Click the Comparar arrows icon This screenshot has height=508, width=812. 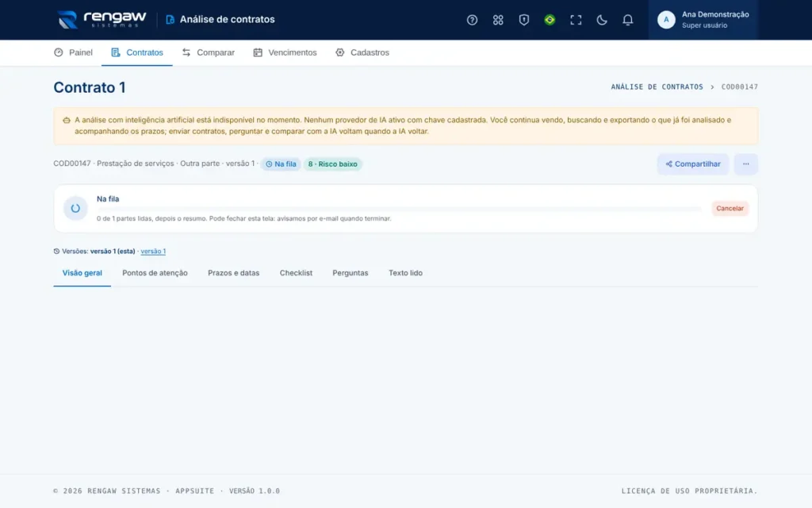(x=186, y=52)
